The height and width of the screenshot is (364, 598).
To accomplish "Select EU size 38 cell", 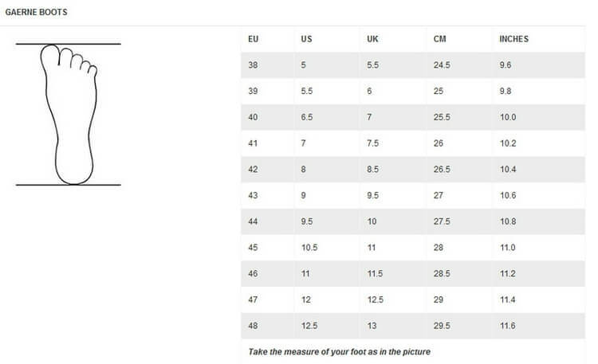I will [253, 65].
